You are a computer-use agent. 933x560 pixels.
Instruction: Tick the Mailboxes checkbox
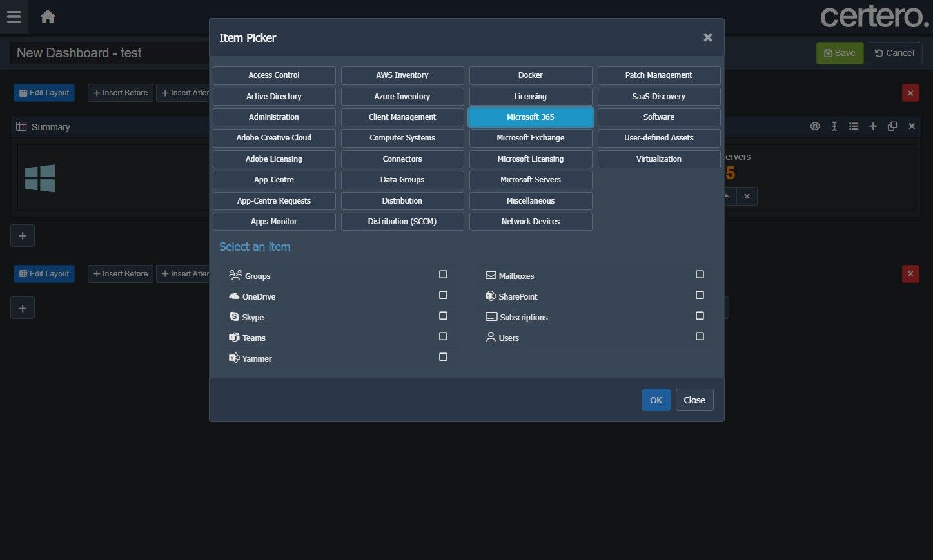pos(700,275)
